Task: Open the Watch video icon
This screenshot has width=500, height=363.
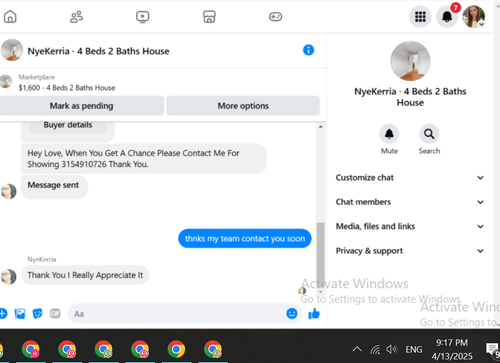Action: [x=143, y=17]
